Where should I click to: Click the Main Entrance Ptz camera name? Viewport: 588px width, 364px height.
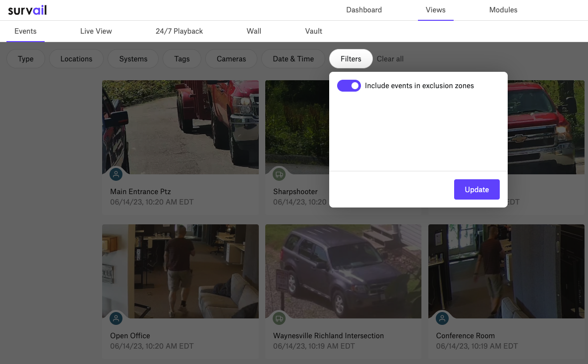pos(140,192)
